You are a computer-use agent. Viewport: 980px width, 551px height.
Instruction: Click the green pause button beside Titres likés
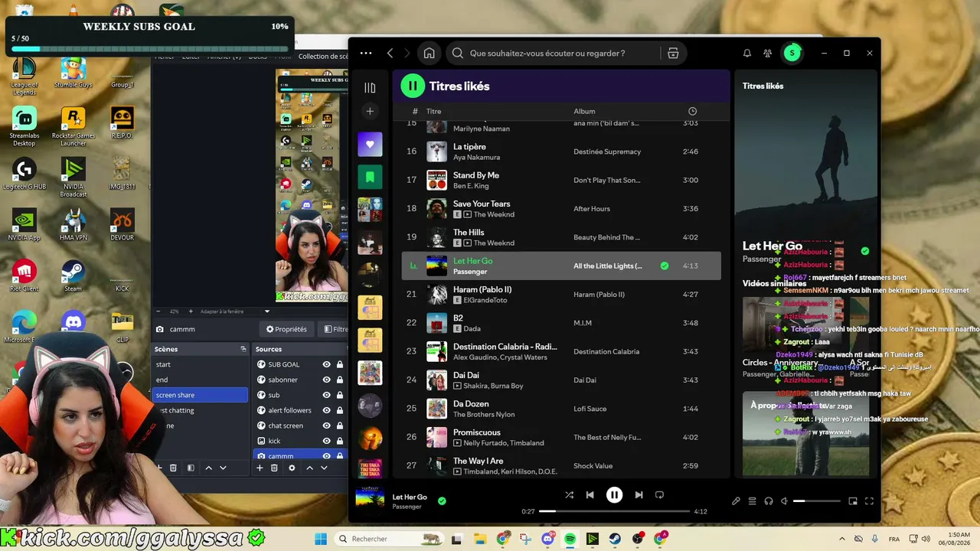(x=413, y=86)
